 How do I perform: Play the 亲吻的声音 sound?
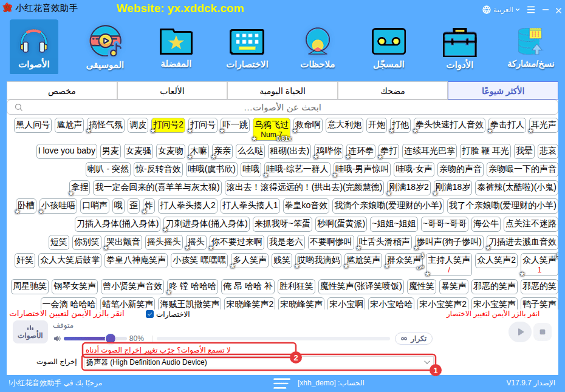[x=460, y=169]
